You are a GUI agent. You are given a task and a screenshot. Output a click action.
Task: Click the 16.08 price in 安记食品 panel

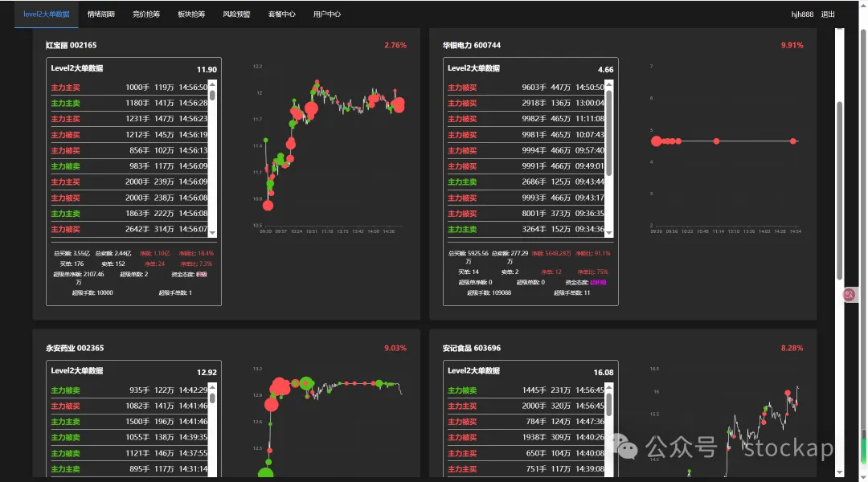click(x=604, y=373)
